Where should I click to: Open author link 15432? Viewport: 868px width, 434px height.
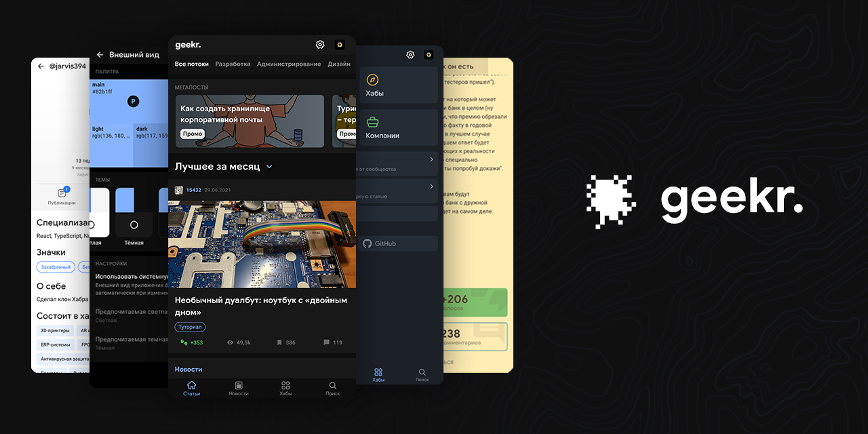click(x=193, y=190)
